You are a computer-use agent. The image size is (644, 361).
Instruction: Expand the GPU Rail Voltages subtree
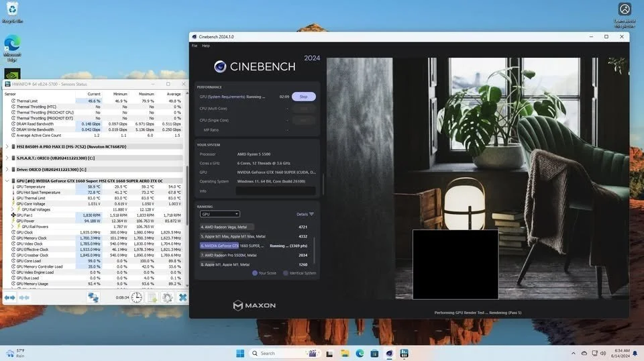coord(12,209)
